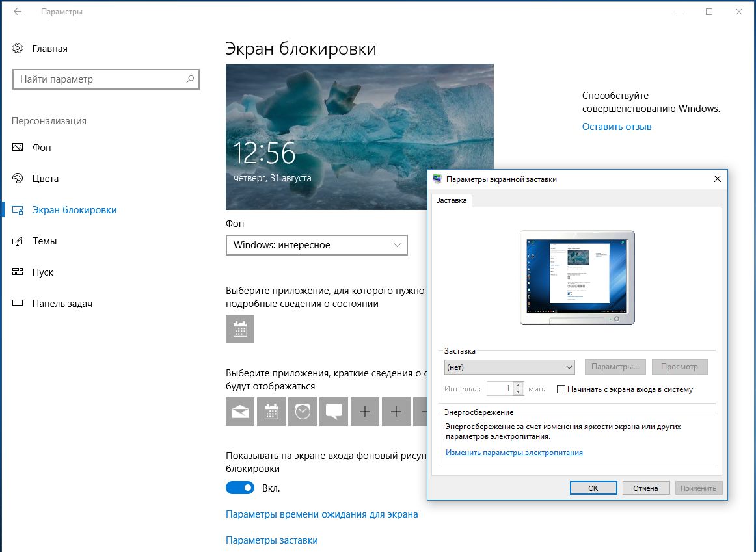The width and height of the screenshot is (756, 552).
Task: Click the screensaver monitor preview
Action: [x=577, y=278]
